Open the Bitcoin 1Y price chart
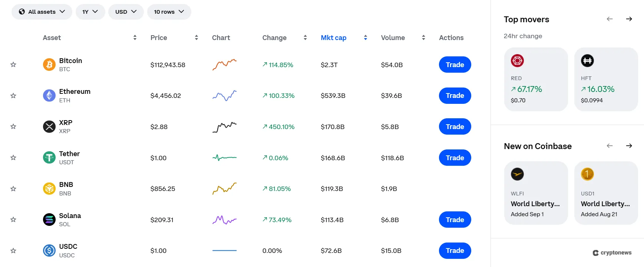 tap(224, 65)
